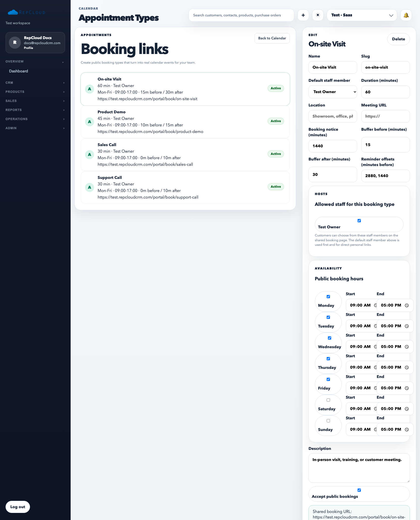Open Default staff member dropdown

[333, 92]
